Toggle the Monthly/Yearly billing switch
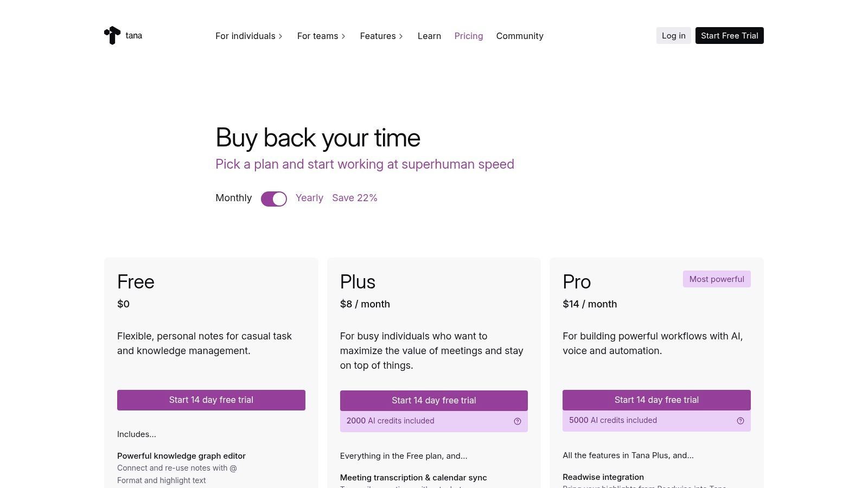The image size is (868, 488). (x=274, y=199)
